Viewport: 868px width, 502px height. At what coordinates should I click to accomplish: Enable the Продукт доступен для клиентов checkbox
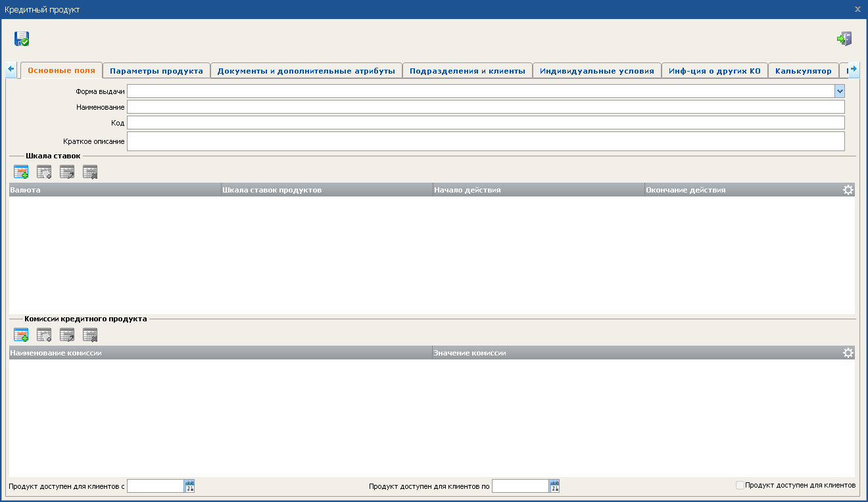coord(740,486)
